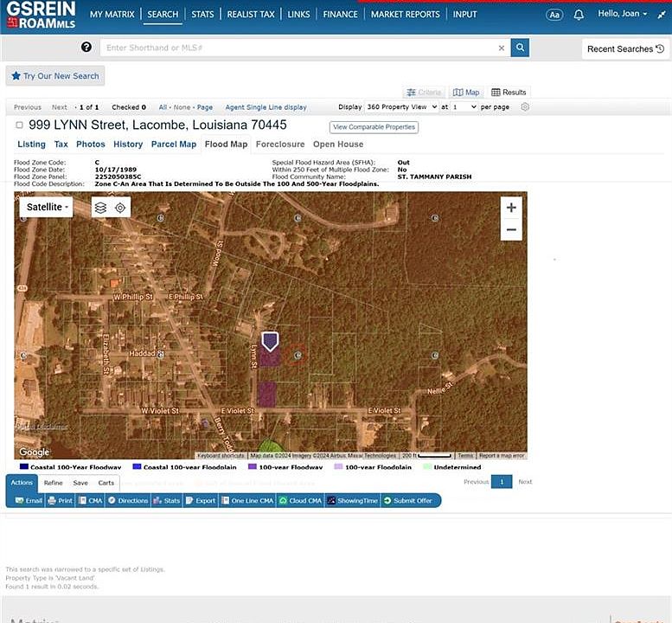Click the Export action button

pyautogui.click(x=201, y=501)
